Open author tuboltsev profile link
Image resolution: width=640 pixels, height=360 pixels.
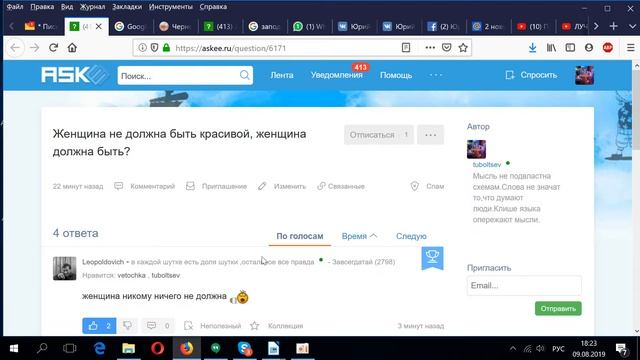(x=487, y=164)
